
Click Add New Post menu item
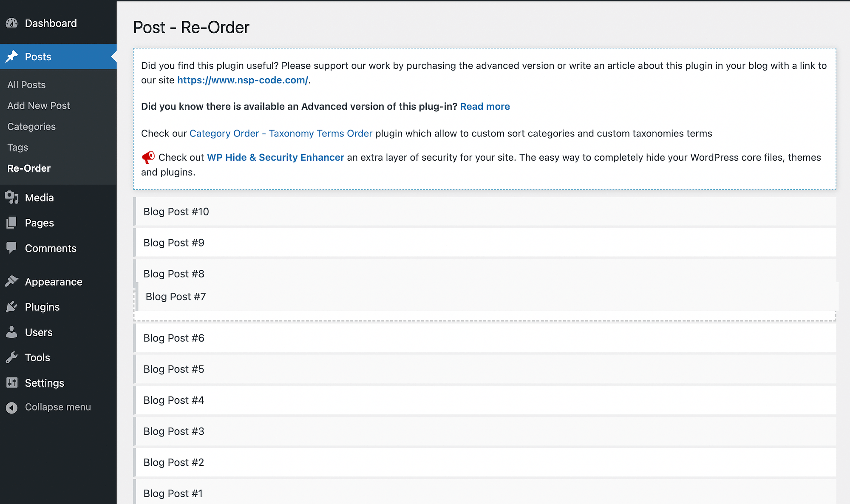(38, 105)
